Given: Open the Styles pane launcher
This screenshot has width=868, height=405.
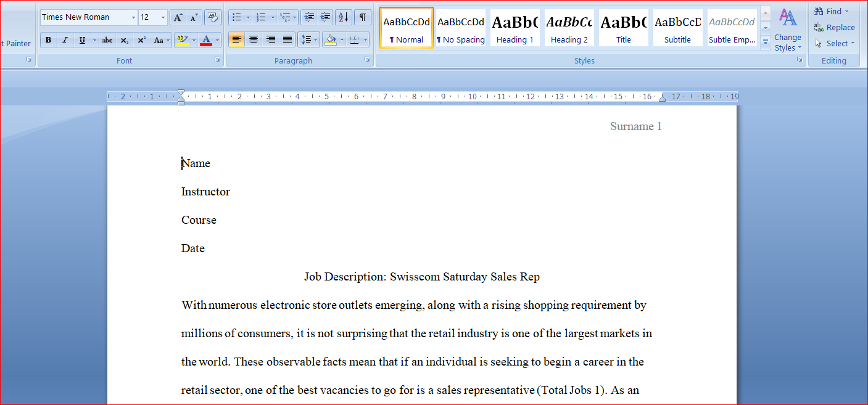Looking at the screenshot, I should pos(800,60).
